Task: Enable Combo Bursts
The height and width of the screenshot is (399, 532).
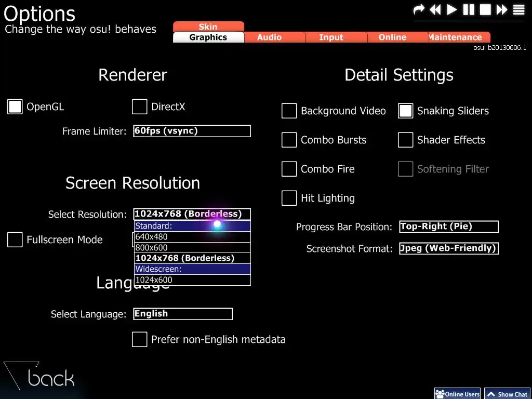Action: (x=289, y=140)
